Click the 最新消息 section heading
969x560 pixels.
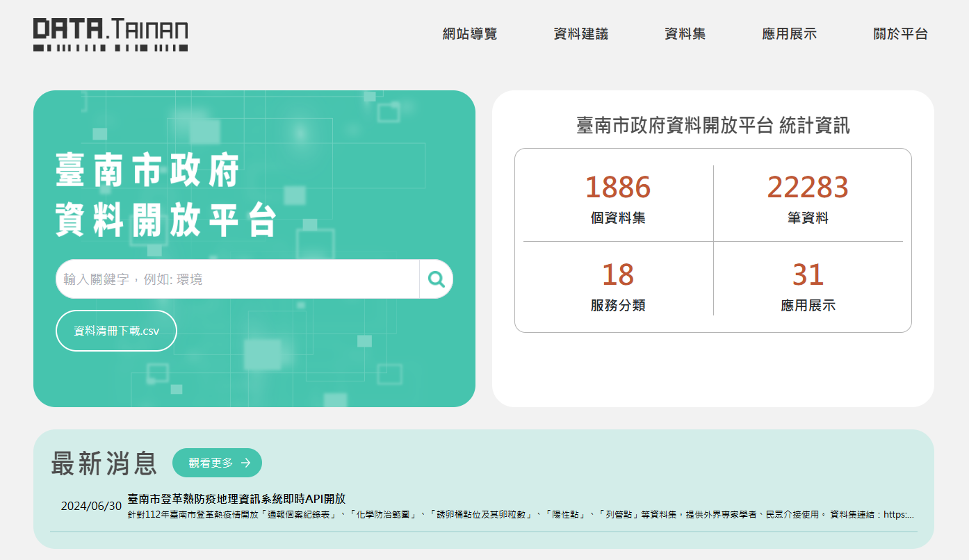[104, 463]
